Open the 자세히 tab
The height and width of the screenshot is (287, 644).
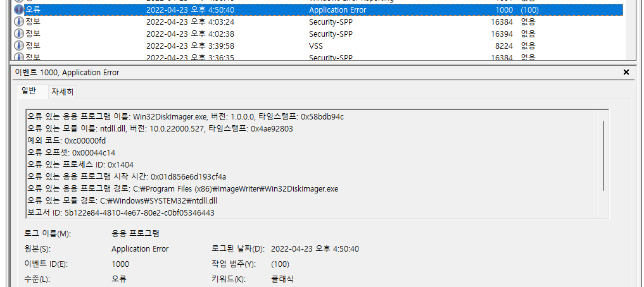click(63, 92)
